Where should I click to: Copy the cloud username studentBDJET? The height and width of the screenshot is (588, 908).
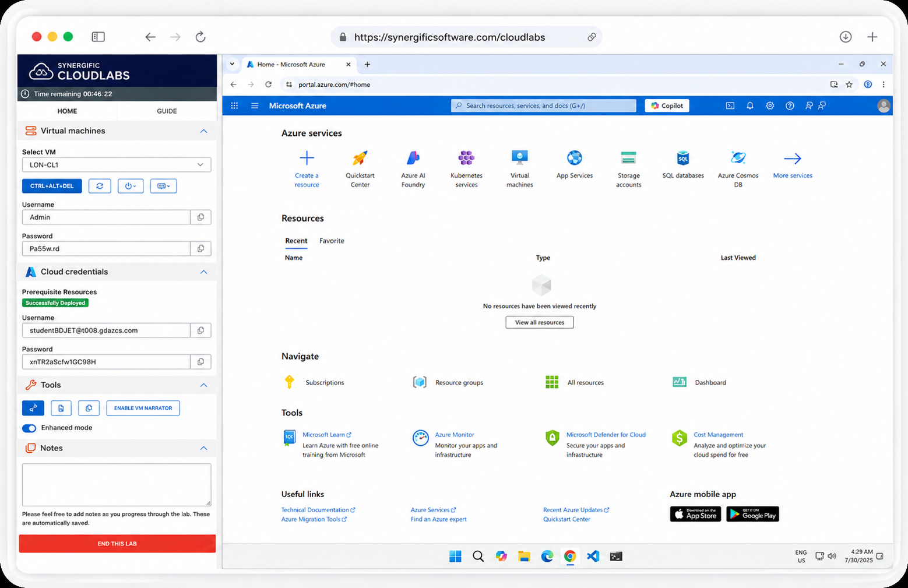(200, 330)
